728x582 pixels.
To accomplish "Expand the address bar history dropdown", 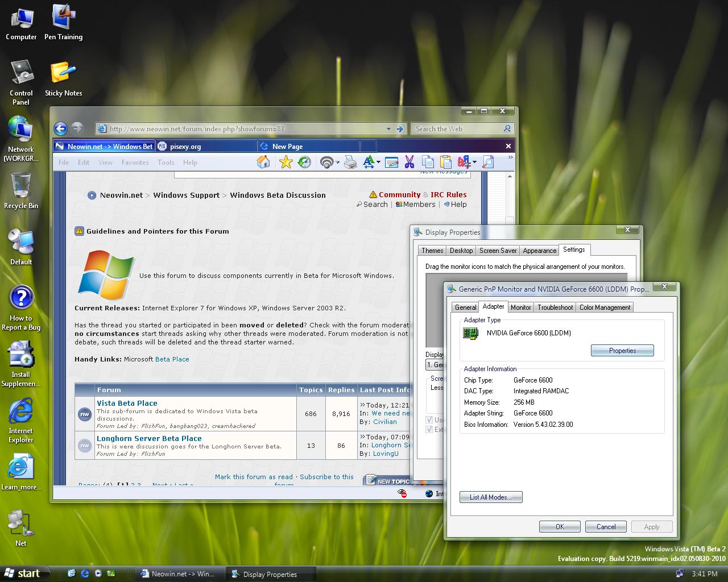I will [x=388, y=129].
